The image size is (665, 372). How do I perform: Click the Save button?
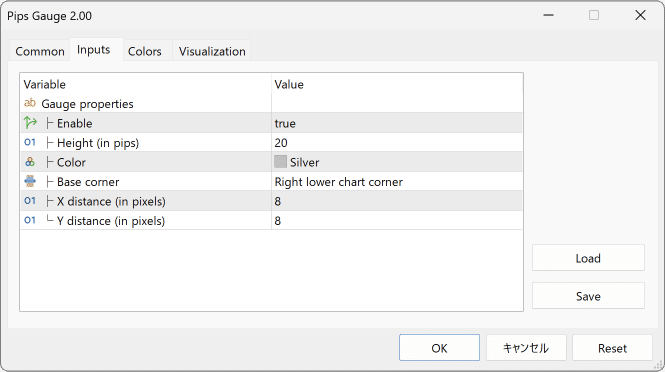[588, 296]
